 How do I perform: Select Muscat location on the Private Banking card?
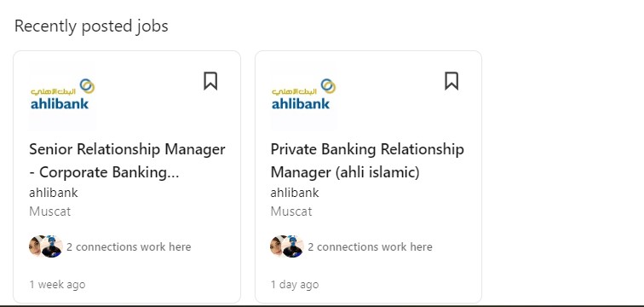[291, 211]
